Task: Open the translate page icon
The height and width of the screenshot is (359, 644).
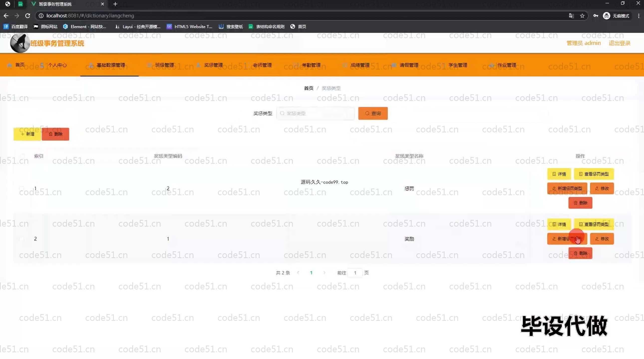Action: (571, 16)
